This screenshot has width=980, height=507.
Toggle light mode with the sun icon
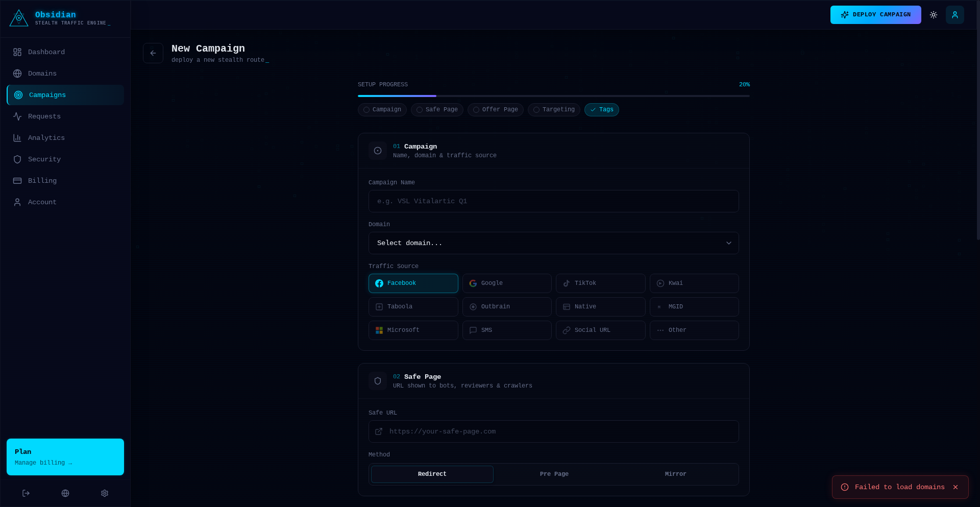click(934, 15)
